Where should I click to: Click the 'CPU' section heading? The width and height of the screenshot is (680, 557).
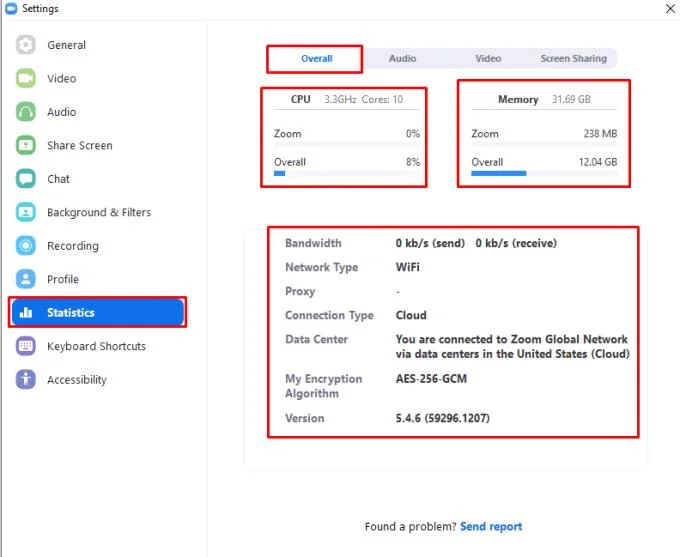tap(301, 99)
